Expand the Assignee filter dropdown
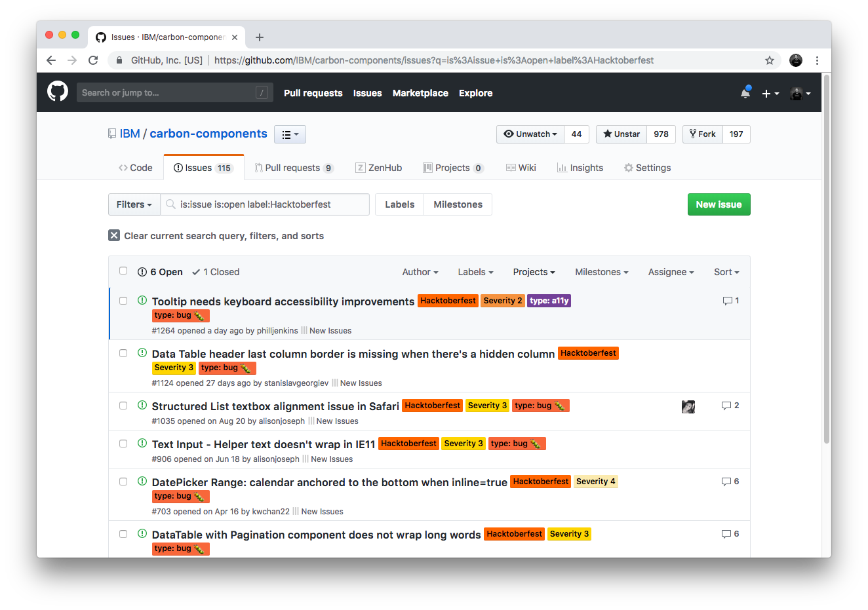The image size is (868, 610). (x=671, y=272)
